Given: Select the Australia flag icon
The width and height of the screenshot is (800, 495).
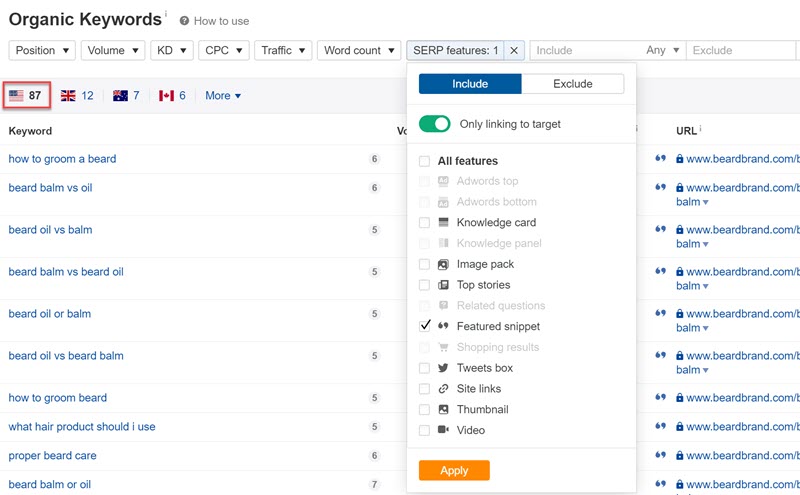Looking at the screenshot, I should (x=120, y=95).
